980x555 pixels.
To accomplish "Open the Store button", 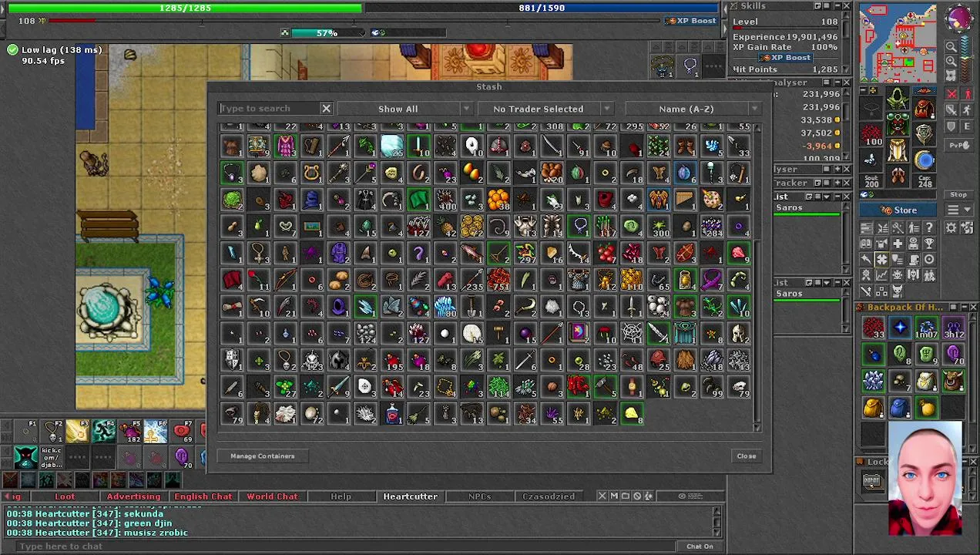I will (x=899, y=210).
